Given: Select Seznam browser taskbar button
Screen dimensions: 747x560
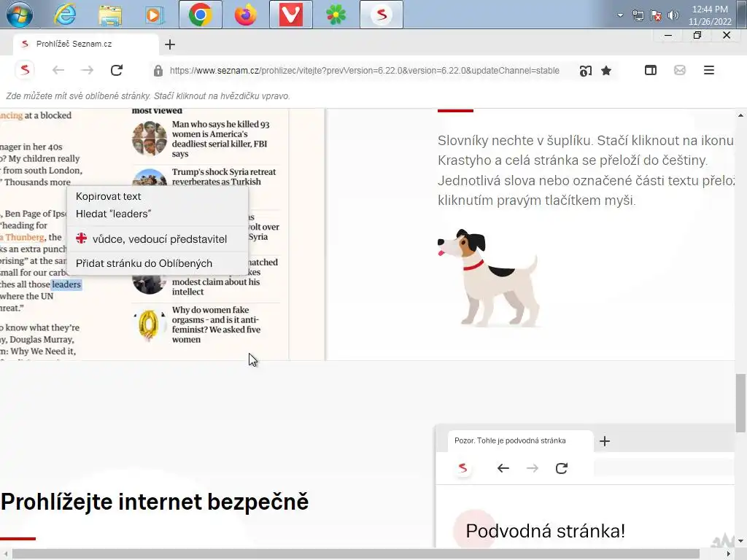Looking at the screenshot, I should click(x=381, y=15).
